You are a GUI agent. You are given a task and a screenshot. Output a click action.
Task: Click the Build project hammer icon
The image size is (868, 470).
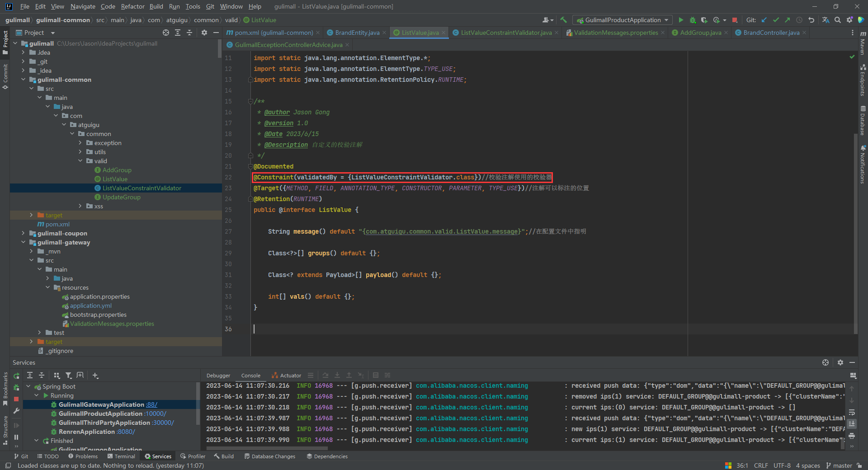point(563,20)
